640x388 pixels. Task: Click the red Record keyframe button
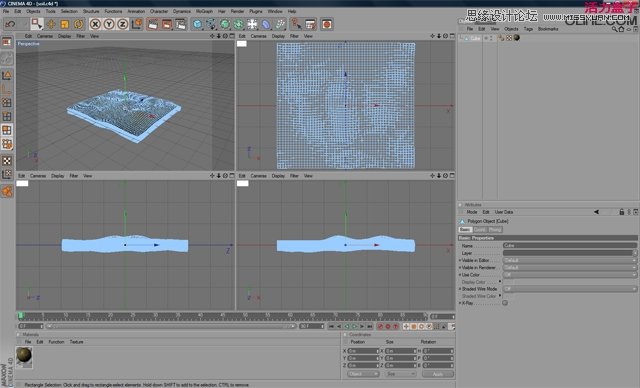click(x=380, y=326)
